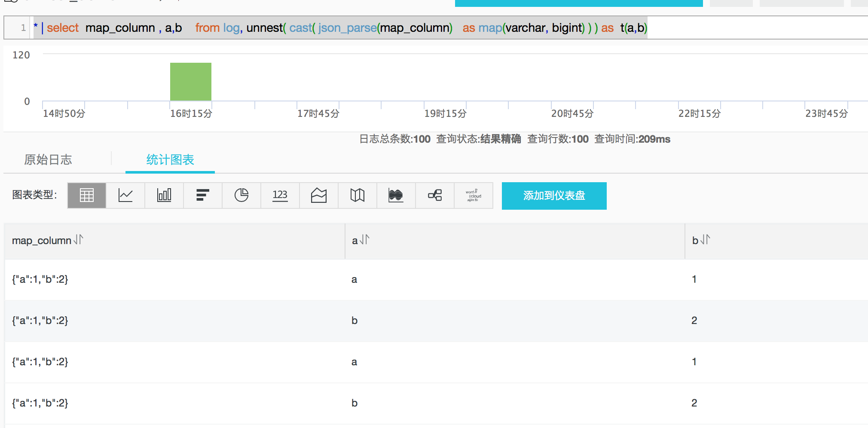Select the flow/stream chart icon
Viewport: 868px width, 428px height.
396,196
